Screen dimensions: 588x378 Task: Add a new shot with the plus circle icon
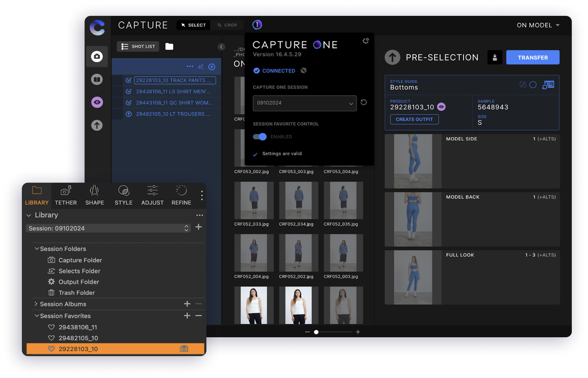coord(212,67)
